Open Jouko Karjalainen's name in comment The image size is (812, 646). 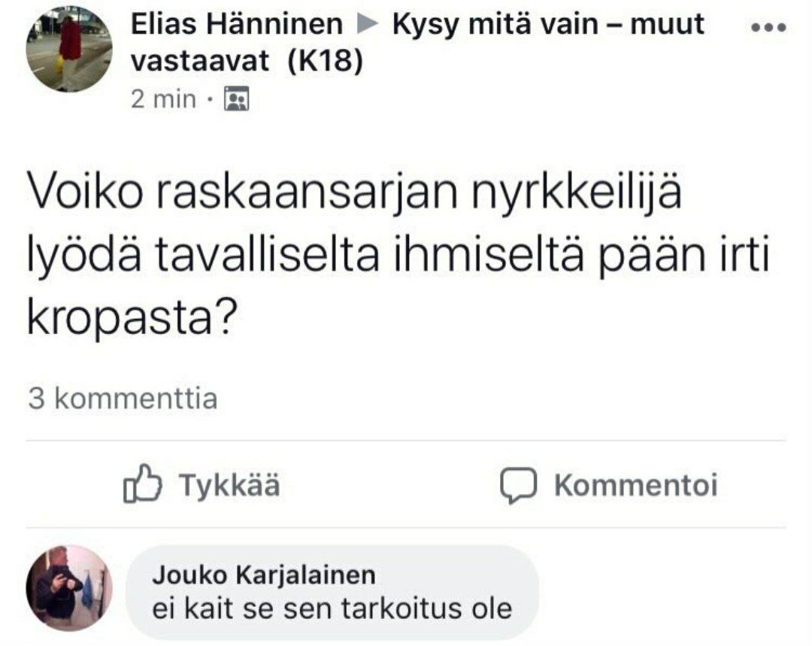pos(263,575)
